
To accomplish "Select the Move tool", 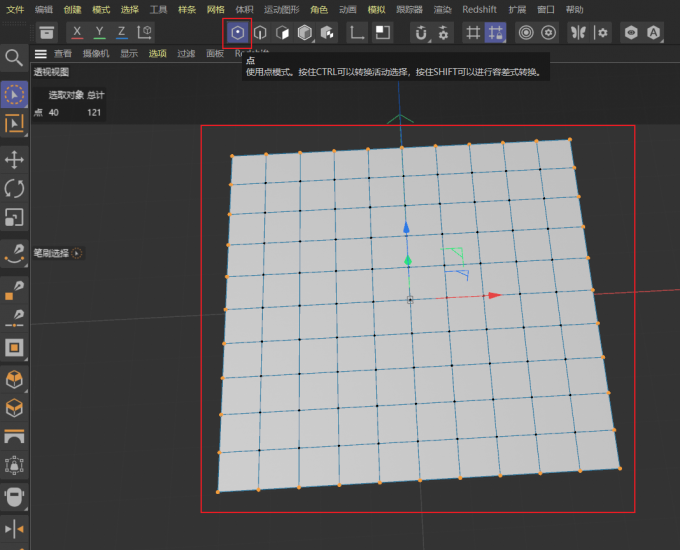I will tap(14, 160).
